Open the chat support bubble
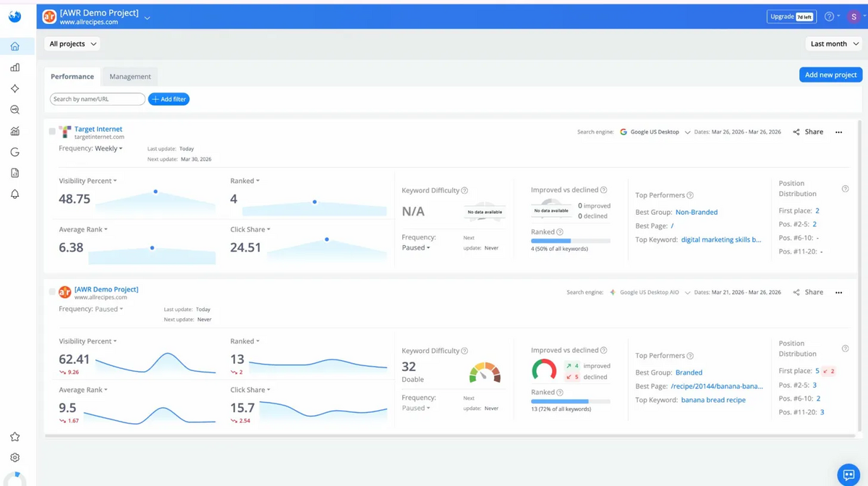 847,474
